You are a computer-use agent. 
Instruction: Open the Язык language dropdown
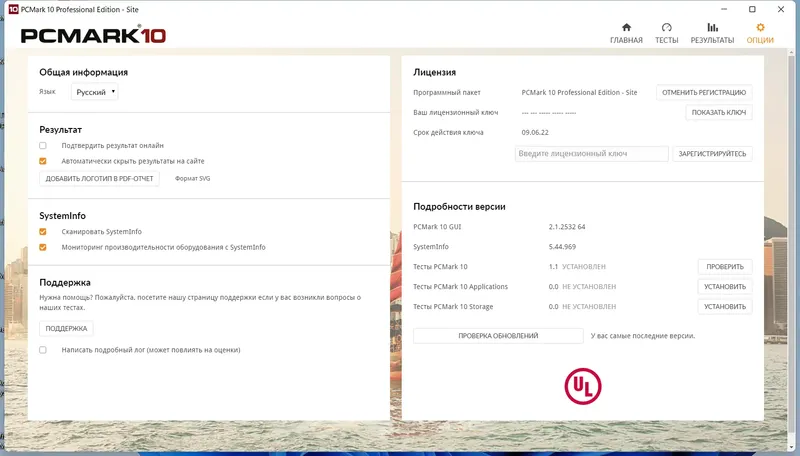(x=95, y=92)
